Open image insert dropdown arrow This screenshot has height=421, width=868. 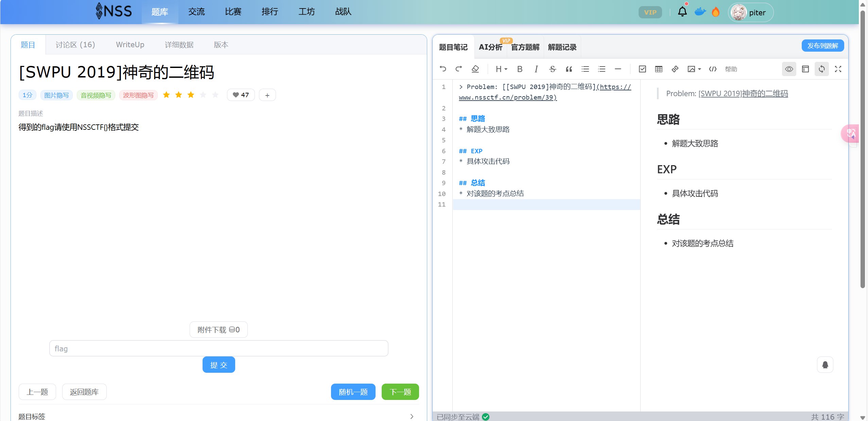point(699,69)
